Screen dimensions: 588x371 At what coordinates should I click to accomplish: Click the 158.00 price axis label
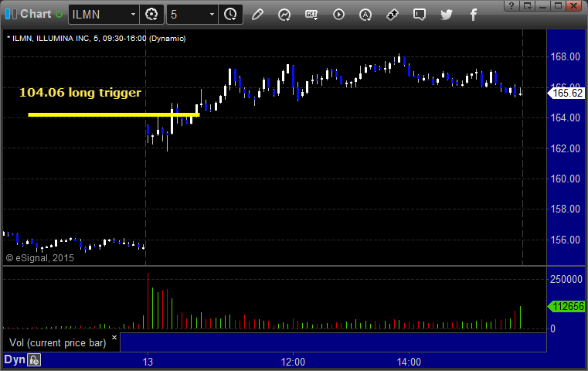tap(565, 209)
